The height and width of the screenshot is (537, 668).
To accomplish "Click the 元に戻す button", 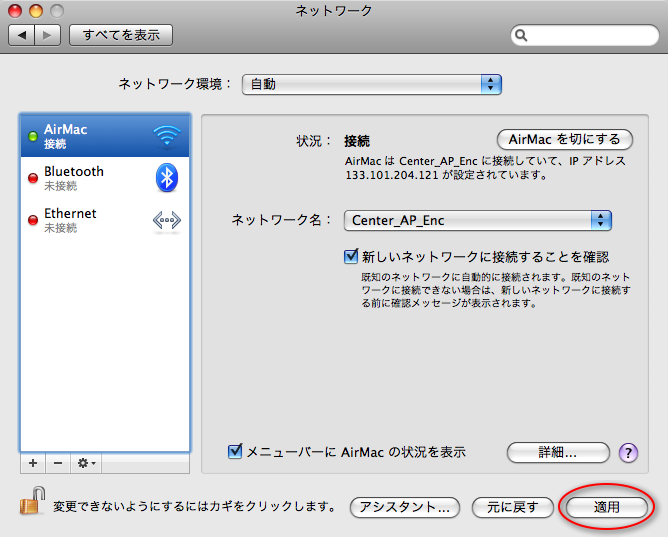I will 513,507.
